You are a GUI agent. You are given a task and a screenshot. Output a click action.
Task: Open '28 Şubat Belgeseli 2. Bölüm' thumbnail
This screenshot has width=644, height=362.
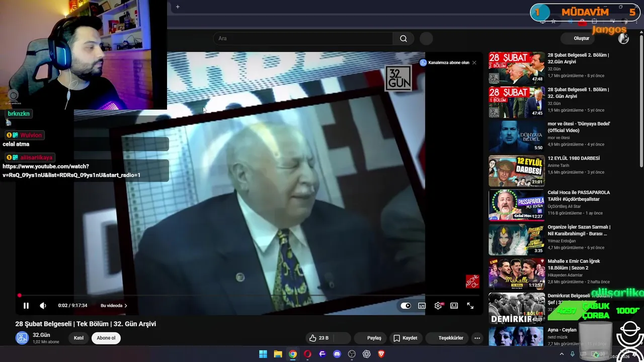pyautogui.click(x=517, y=68)
